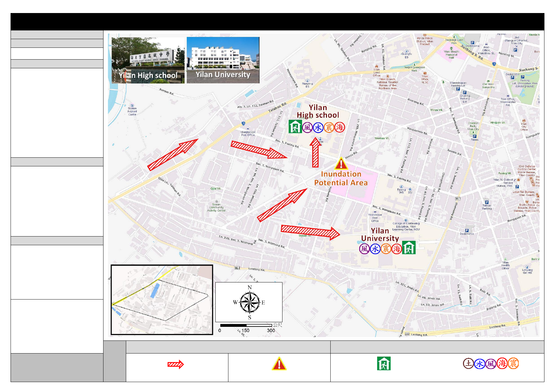Click the green shelter icon beside Yilan University
Viewport: 555px width, 392px height.
pyautogui.click(x=409, y=248)
